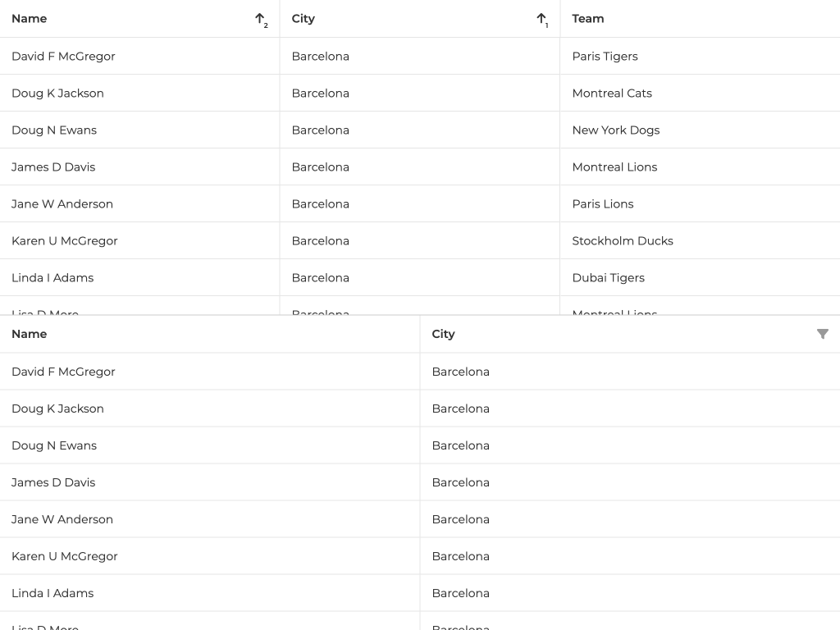Click the New York Dogs cell
840x630 pixels.
(615, 130)
